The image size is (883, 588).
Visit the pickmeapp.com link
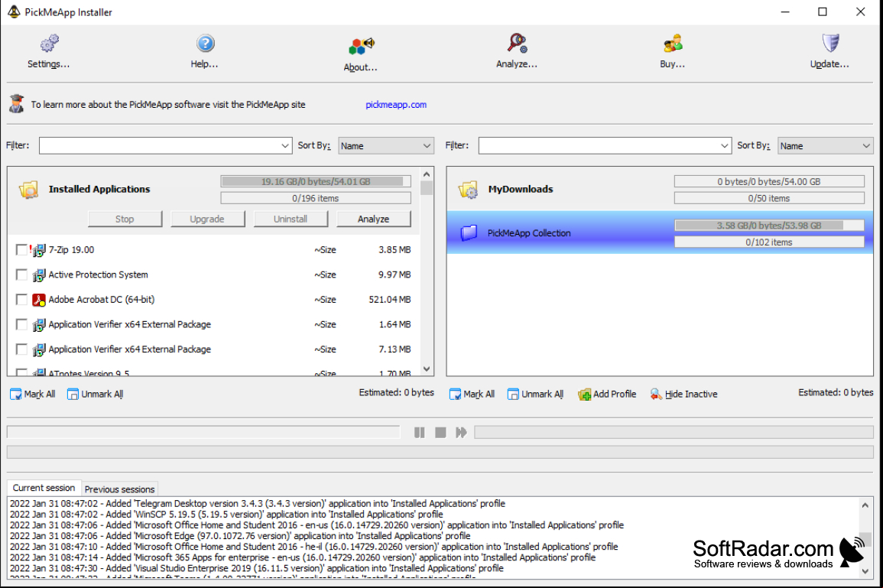(x=396, y=104)
